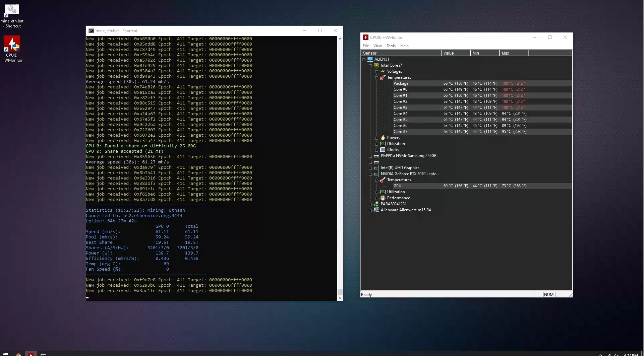Click the HWMonitor resize grip corner
This screenshot has width=644, height=356.
coord(570,295)
